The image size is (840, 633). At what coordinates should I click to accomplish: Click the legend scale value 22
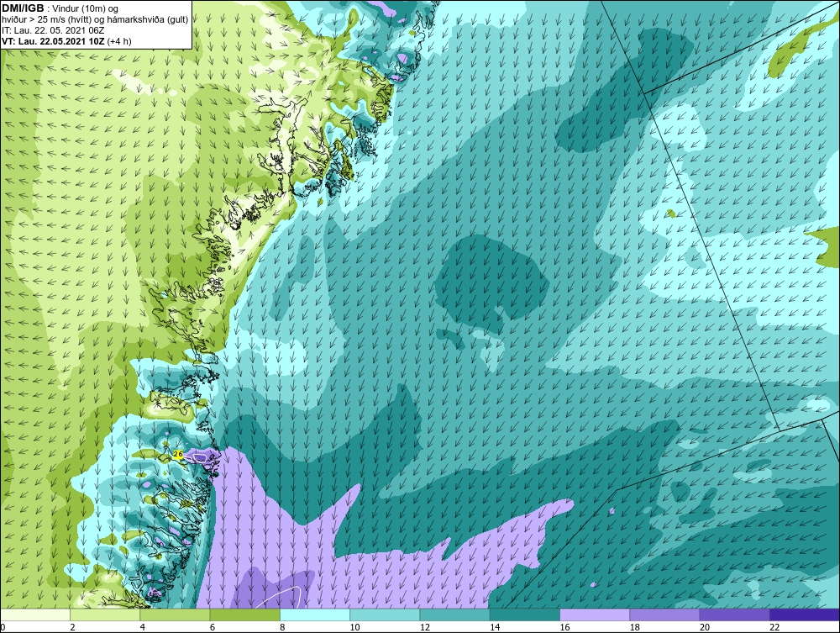(x=774, y=627)
